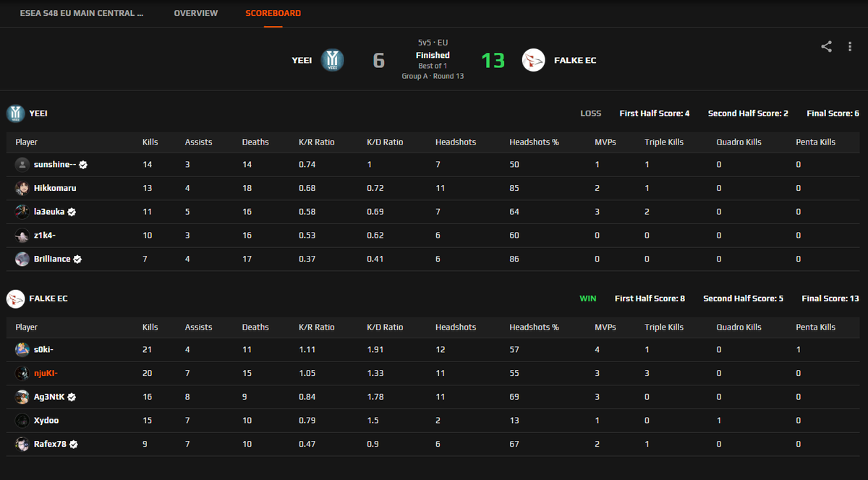Click the YEEI team logo in match header
This screenshot has height=480, width=868.
(x=332, y=60)
